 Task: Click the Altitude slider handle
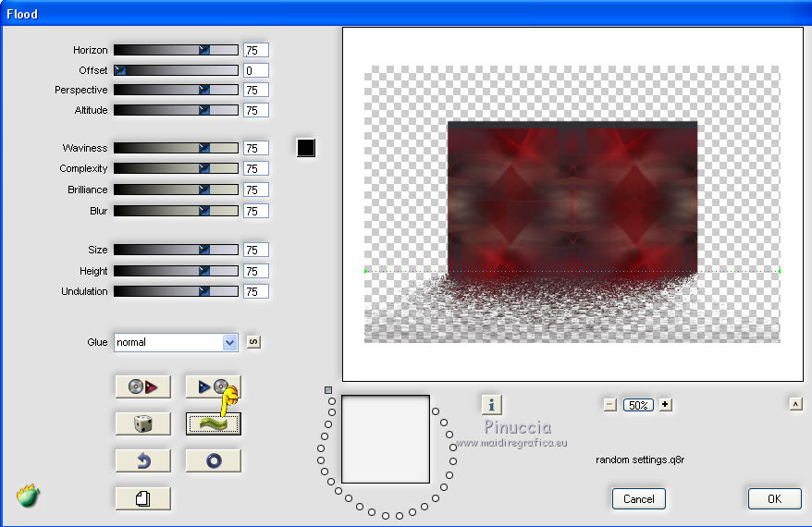[x=204, y=110]
